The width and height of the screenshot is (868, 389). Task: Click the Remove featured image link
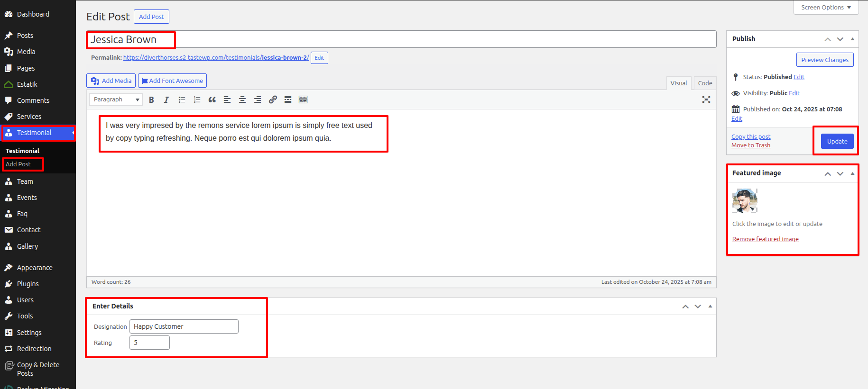click(x=765, y=239)
